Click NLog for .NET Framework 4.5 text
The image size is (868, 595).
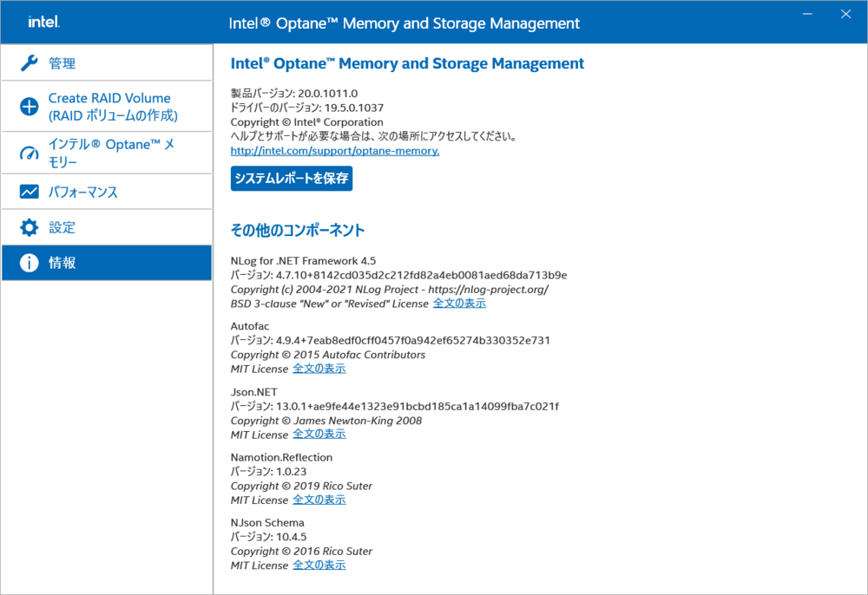(303, 260)
